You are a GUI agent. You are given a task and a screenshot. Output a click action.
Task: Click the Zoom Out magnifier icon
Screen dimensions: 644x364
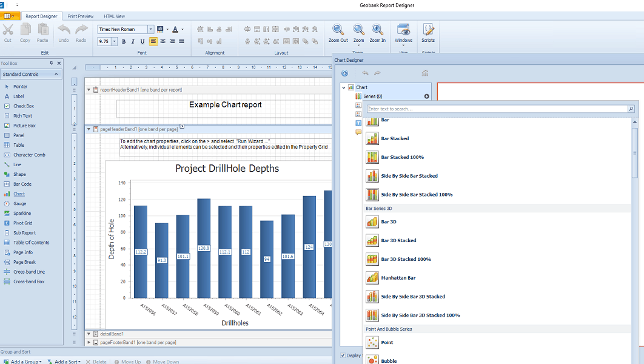[338, 30]
